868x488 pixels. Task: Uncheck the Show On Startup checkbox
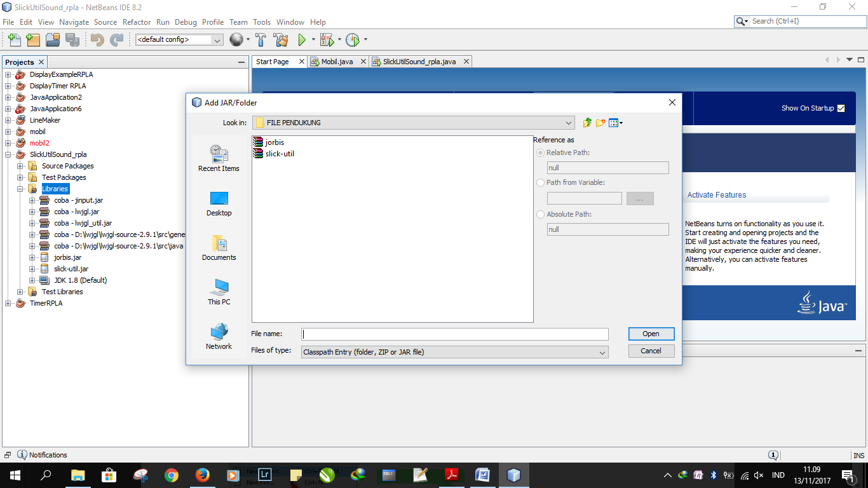(x=841, y=108)
